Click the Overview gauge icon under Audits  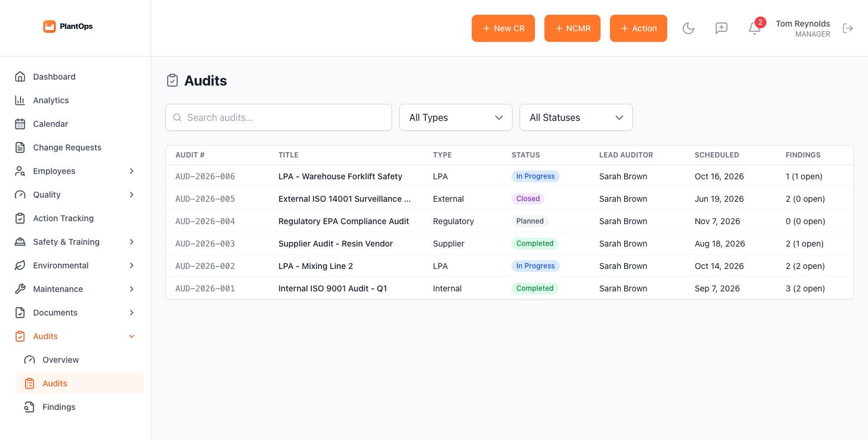coord(30,360)
